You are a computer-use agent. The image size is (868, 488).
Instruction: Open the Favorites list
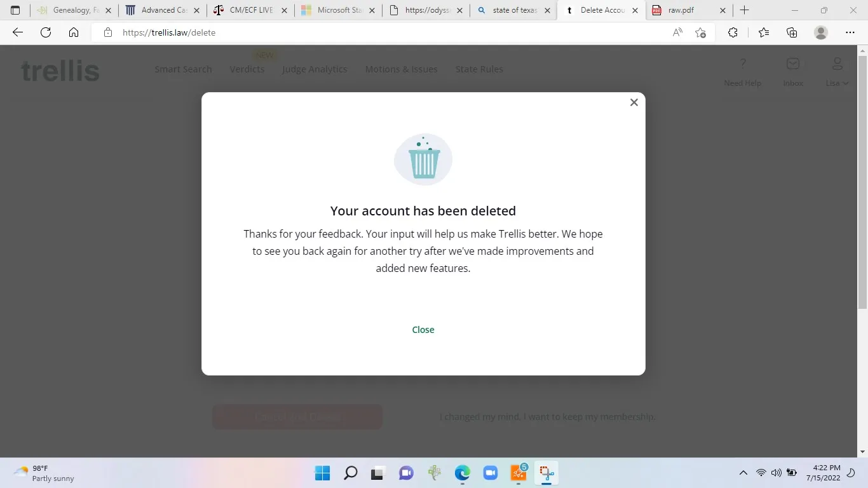(x=763, y=32)
